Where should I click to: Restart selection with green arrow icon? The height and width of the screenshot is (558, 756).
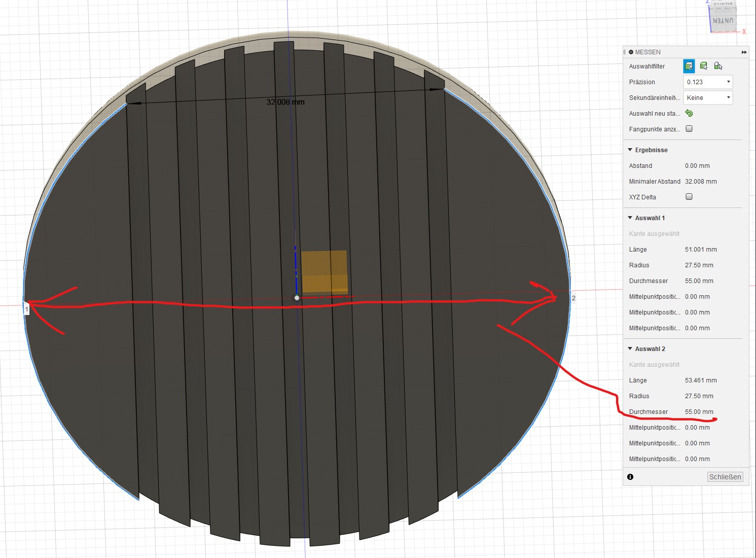coord(689,113)
